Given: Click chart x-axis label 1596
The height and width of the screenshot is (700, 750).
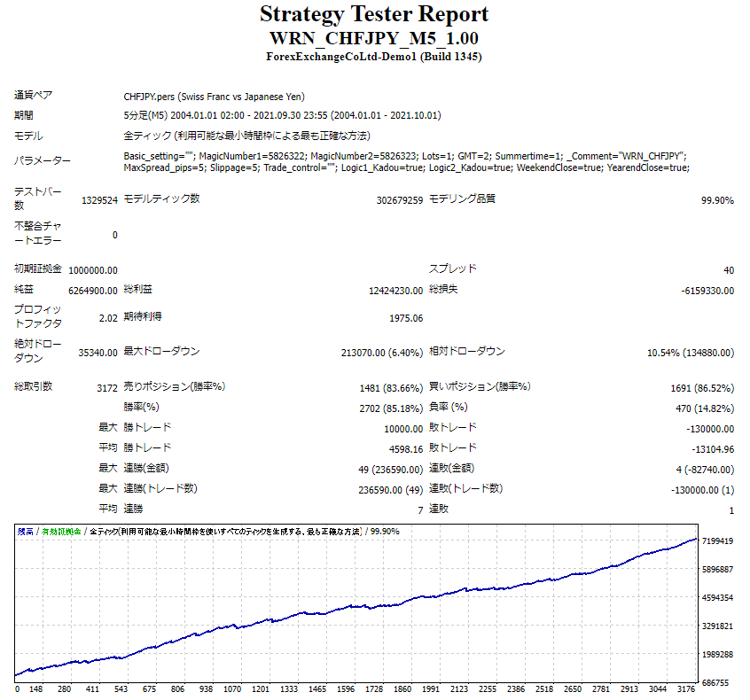Looking at the screenshot, I should click(346, 689).
